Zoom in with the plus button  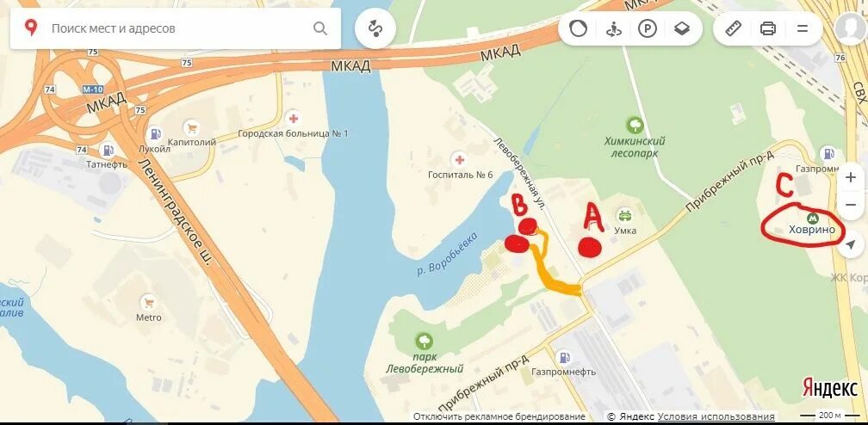tap(851, 177)
